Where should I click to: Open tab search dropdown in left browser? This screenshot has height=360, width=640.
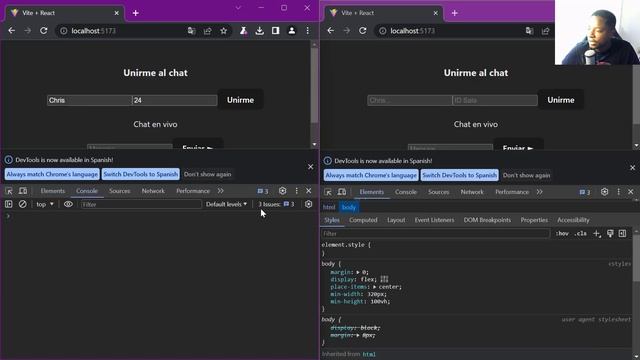238,8
